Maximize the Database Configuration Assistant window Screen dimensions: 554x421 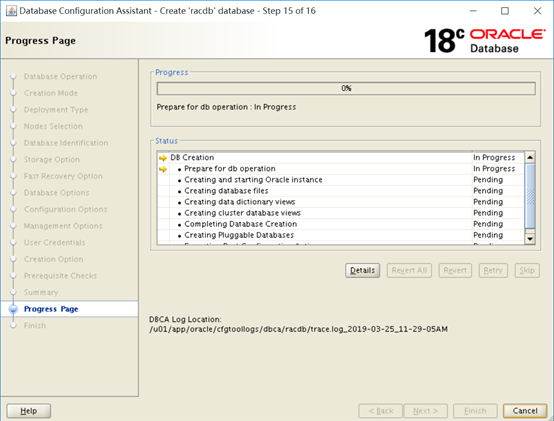point(505,11)
